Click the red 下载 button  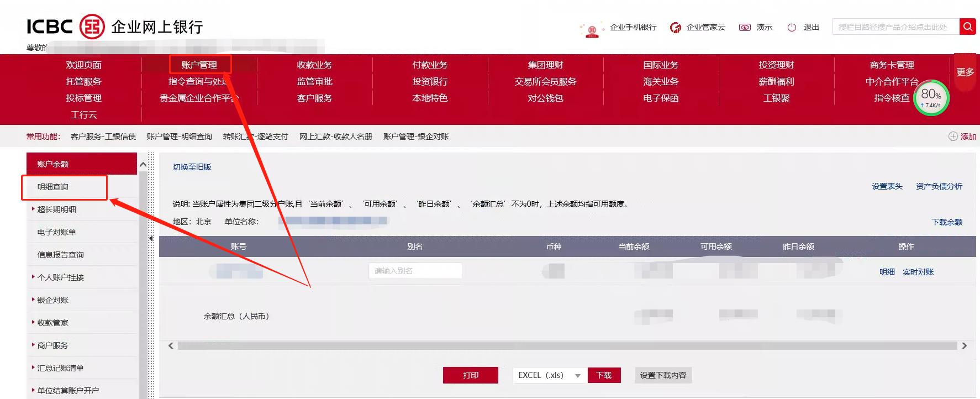(x=604, y=375)
